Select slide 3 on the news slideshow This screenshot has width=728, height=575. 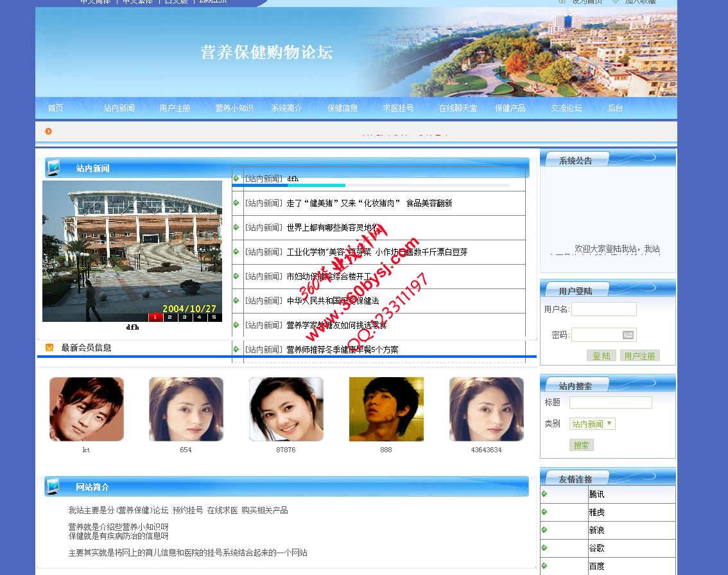pos(185,317)
